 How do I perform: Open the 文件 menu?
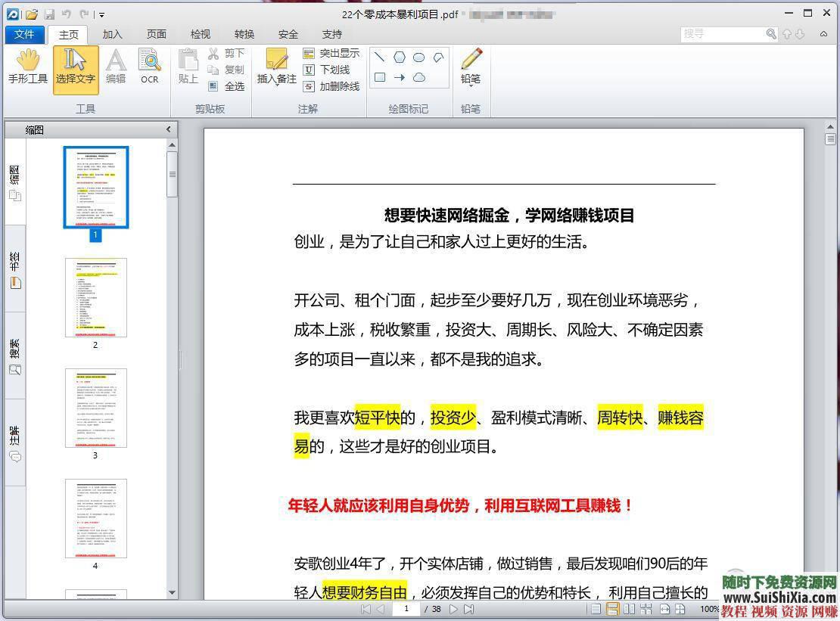[25, 34]
